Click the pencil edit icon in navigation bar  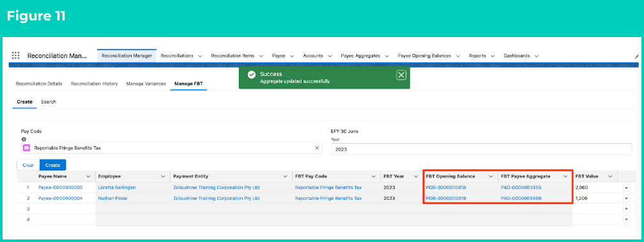coord(636,56)
